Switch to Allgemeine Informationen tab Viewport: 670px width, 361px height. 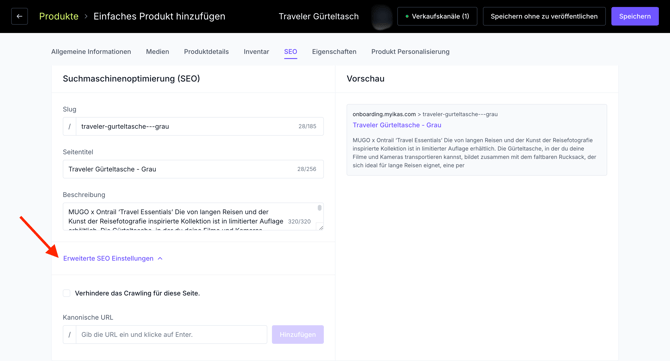pyautogui.click(x=91, y=52)
